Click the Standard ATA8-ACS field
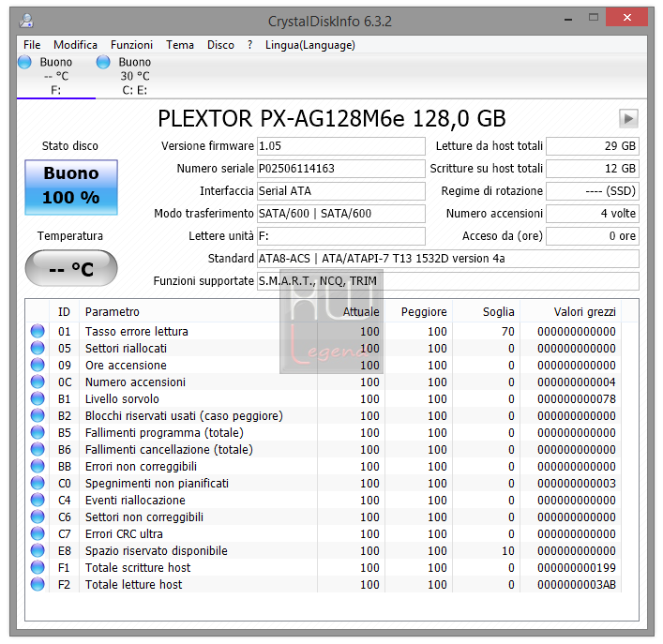This screenshot has height=644, width=663. pos(447,258)
